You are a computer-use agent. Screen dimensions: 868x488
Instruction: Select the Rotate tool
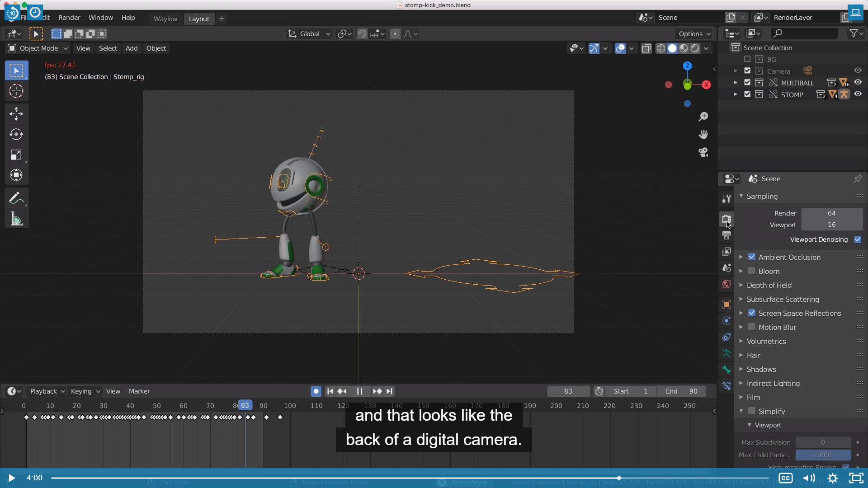coord(16,134)
